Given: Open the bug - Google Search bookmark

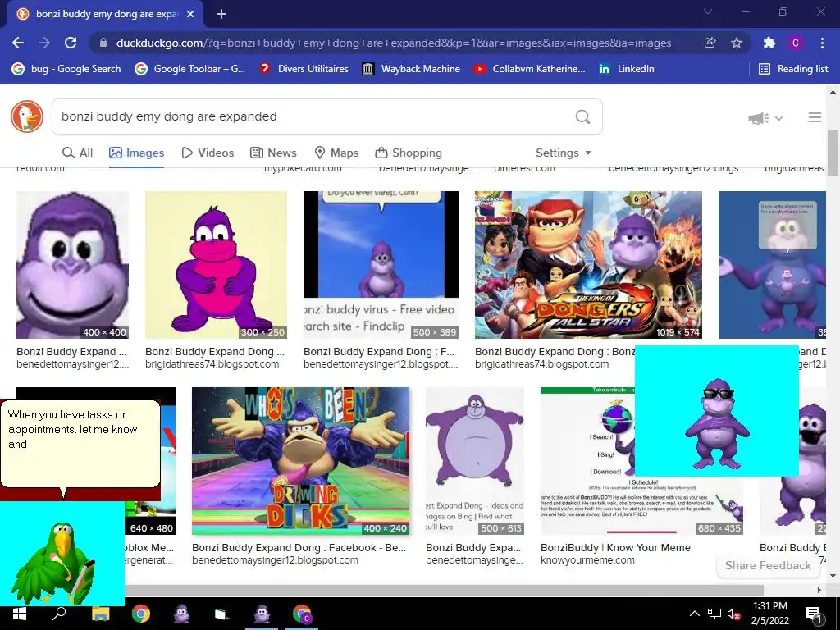Looking at the screenshot, I should pos(66,69).
